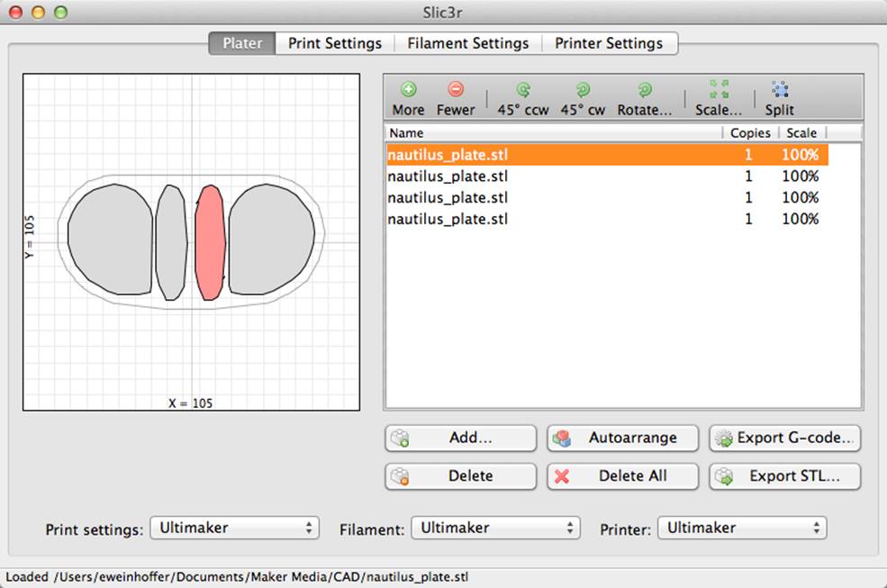Switch to the Filament Settings tab
This screenshot has height=588, width=887.
[468, 43]
